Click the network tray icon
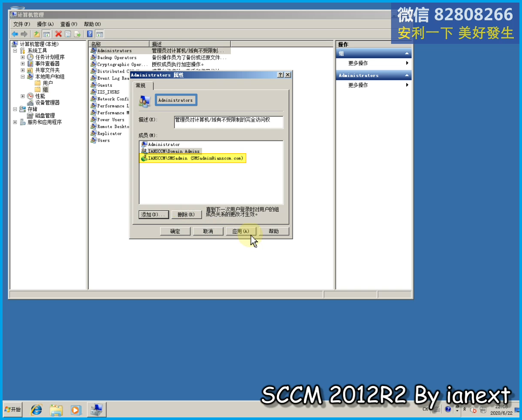 pyautogui.click(x=483, y=410)
